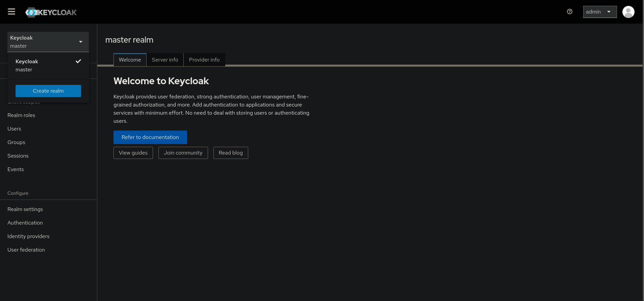This screenshot has height=301, width=644.
Task: Toggle the hamburger navigation menu
Action: [11, 12]
